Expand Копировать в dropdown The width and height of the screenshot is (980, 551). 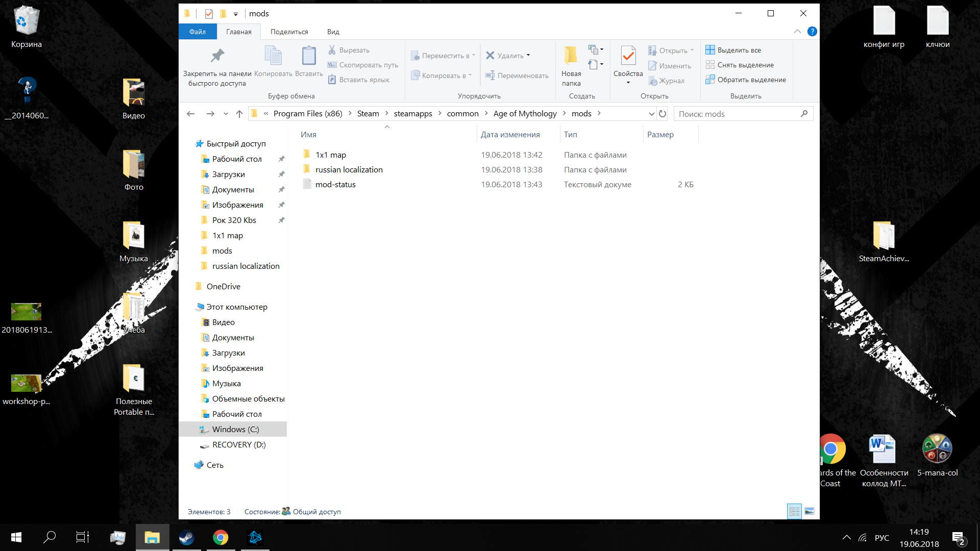[x=470, y=76]
